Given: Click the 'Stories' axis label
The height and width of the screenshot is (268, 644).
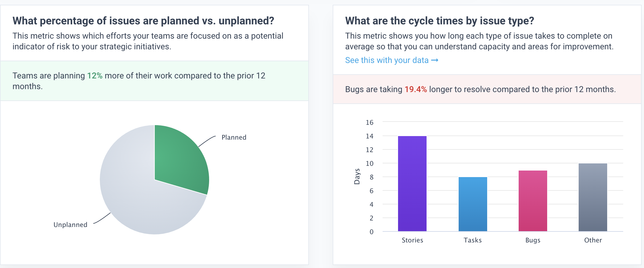Looking at the screenshot, I should [x=412, y=240].
